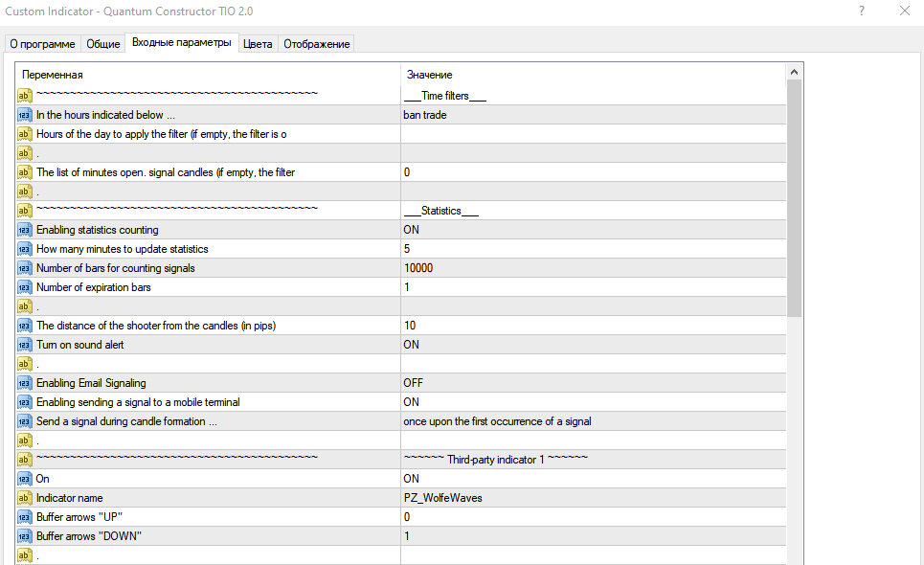The height and width of the screenshot is (565, 924).
Task: Select the icon beside Turn on sound alert
Action: [x=24, y=345]
